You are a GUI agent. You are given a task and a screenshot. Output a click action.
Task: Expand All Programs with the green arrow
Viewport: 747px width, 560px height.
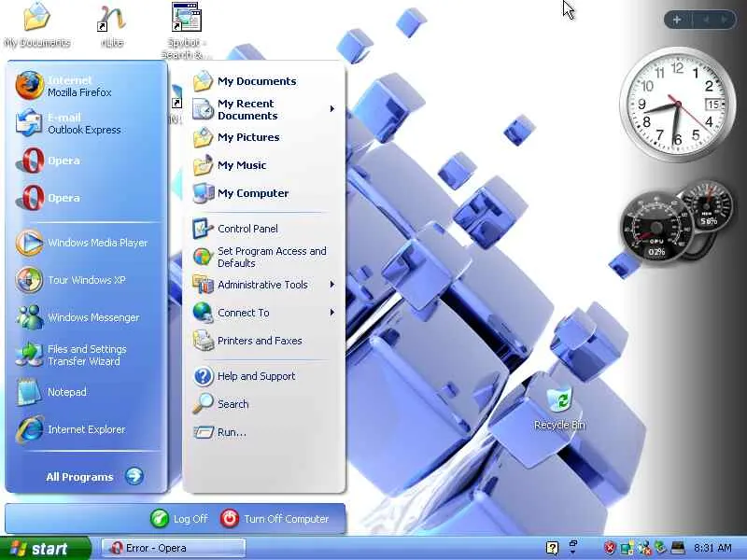point(134,476)
